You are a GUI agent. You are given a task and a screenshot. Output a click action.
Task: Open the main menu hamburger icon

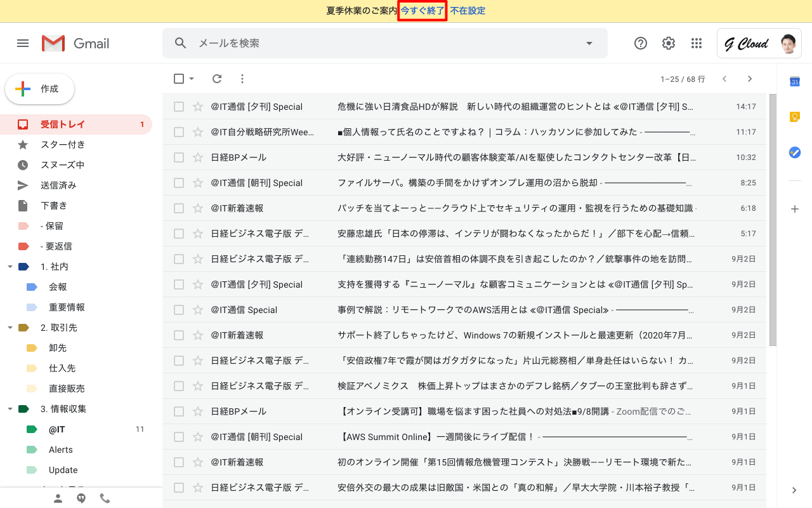click(23, 43)
